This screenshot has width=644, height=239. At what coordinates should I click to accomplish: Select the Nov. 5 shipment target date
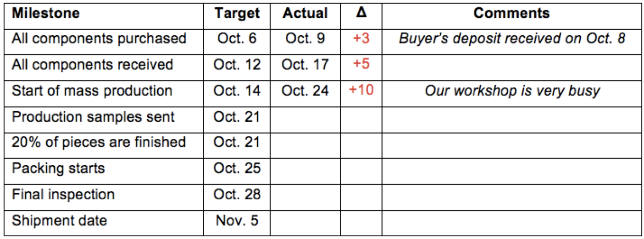pyautogui.click(x=237, y=221)
